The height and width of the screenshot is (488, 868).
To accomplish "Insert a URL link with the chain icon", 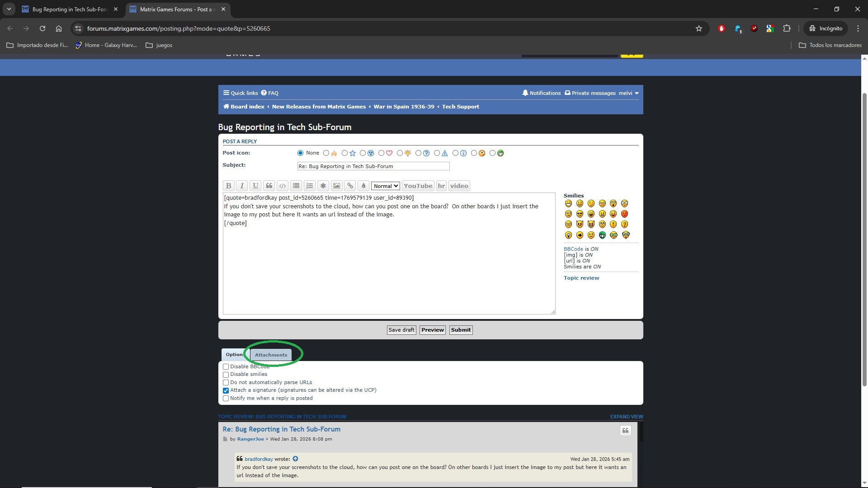I will pyautogui.click(x=350, y=186).
